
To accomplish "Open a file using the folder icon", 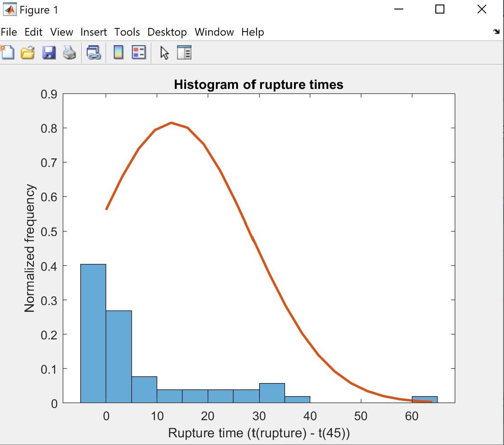I will click(x=27, y=52).
